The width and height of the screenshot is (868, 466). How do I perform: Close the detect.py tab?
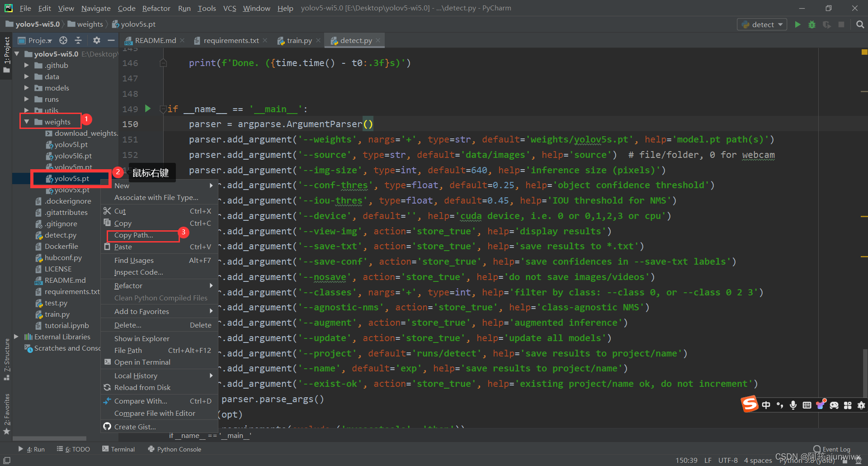378,40
